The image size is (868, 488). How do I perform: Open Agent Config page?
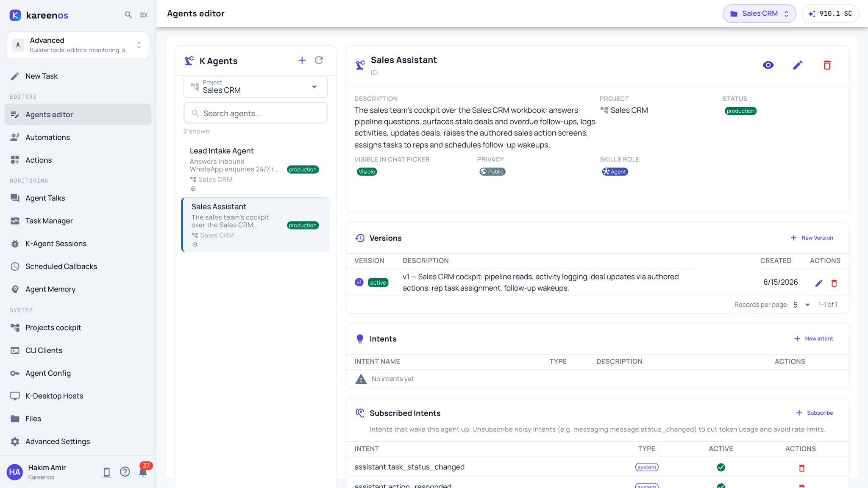point(78,373)
